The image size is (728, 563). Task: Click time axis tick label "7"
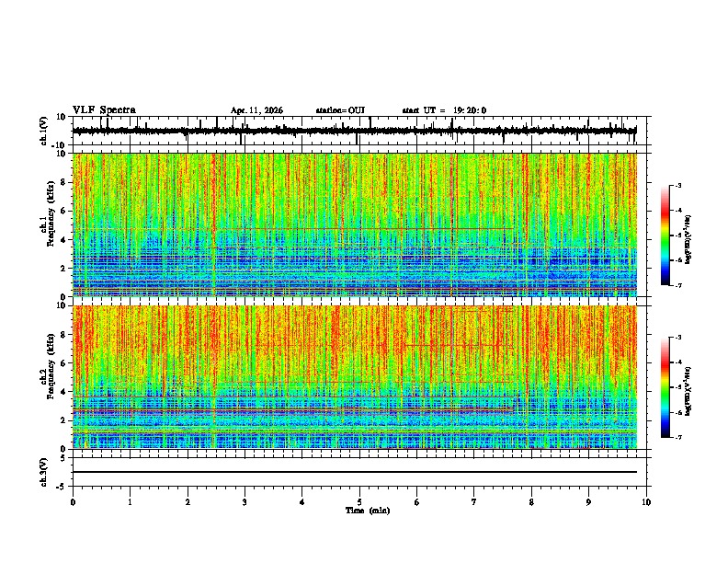(x=474, y=502)
